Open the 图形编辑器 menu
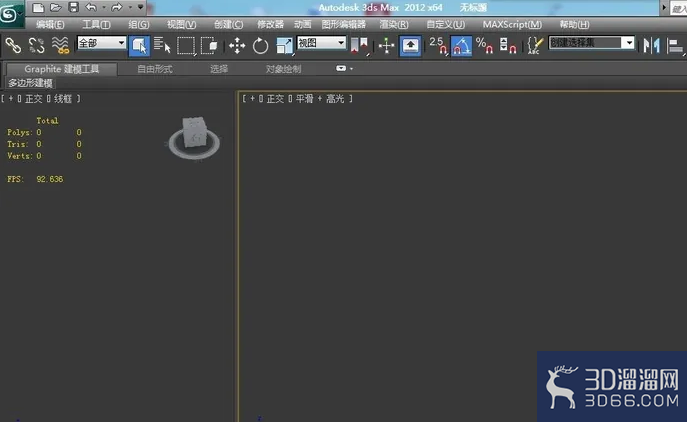 coord(344,25)
